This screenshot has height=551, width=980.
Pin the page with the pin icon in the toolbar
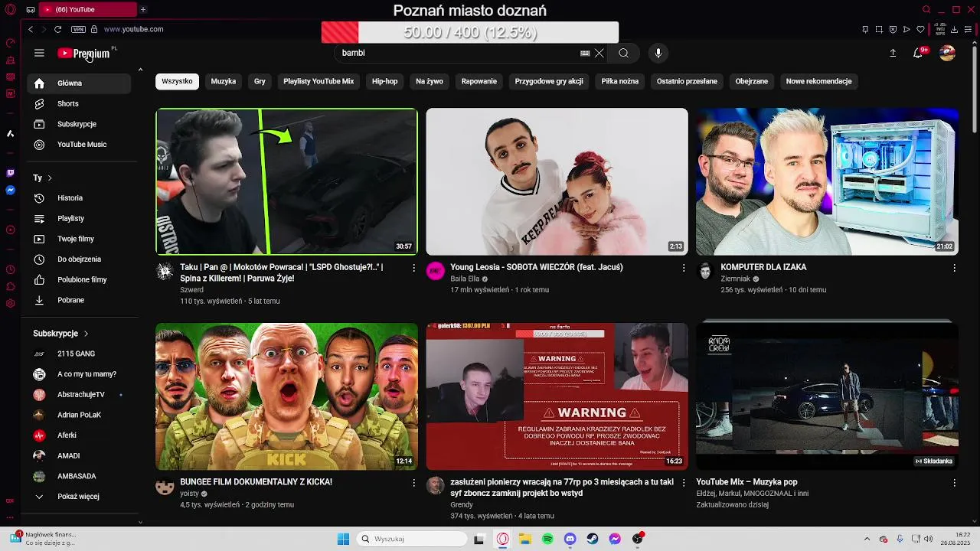coord(865,29)
